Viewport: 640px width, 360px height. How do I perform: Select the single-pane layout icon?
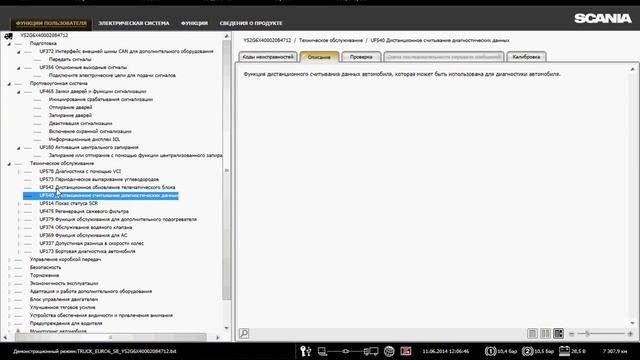532,333
